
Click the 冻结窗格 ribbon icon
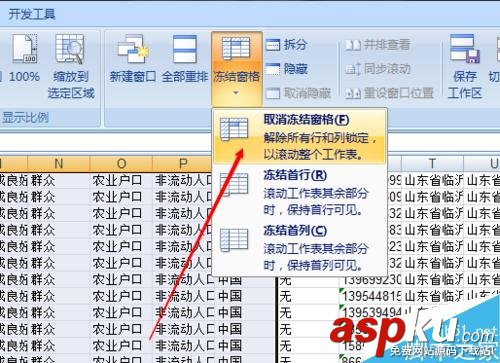pos(236,49)
